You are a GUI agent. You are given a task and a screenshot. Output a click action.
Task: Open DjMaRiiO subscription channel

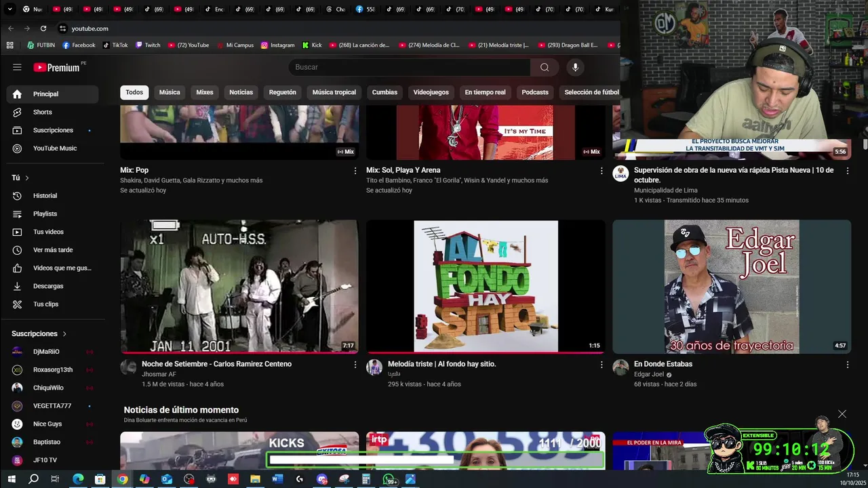[x=52, y=352]
